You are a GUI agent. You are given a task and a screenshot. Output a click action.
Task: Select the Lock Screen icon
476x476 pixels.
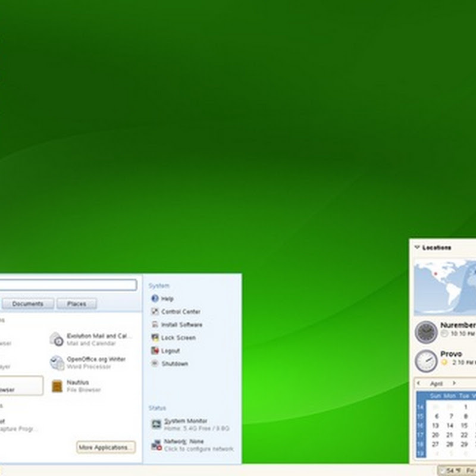[155, 338]
